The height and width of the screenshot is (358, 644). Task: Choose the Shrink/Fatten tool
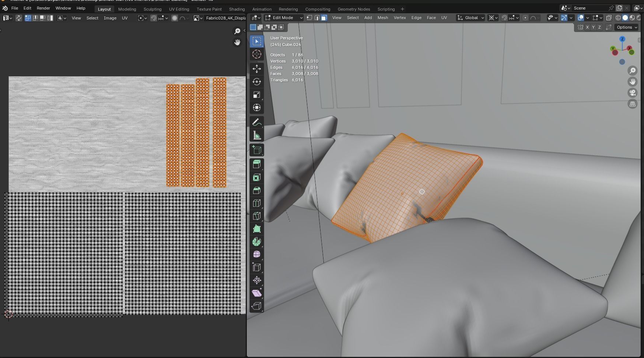click(x=257, y=280)
